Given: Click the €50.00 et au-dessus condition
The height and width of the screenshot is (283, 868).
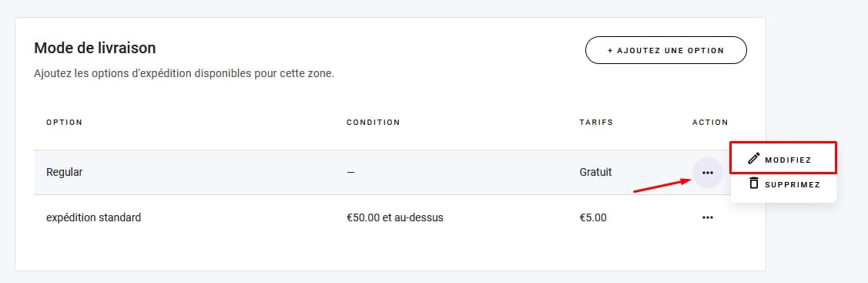Looking at the screenshot, I should pyautogui.click(x=395, y=217).
